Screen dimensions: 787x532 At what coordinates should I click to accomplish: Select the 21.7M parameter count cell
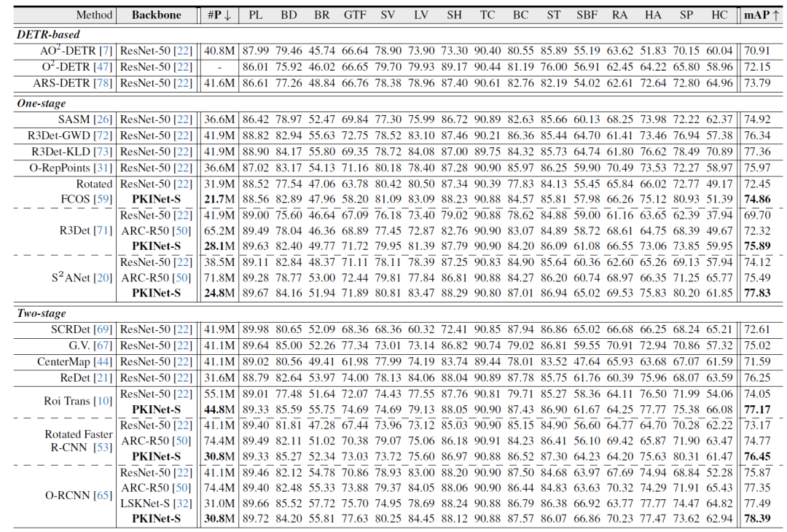219,200
